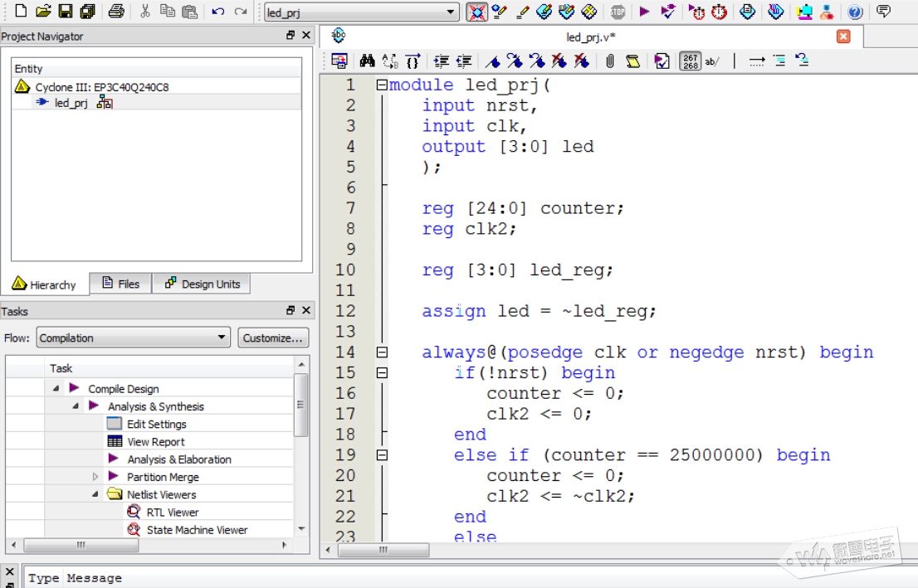Insert template with the scroll icon

click(632, 61)
